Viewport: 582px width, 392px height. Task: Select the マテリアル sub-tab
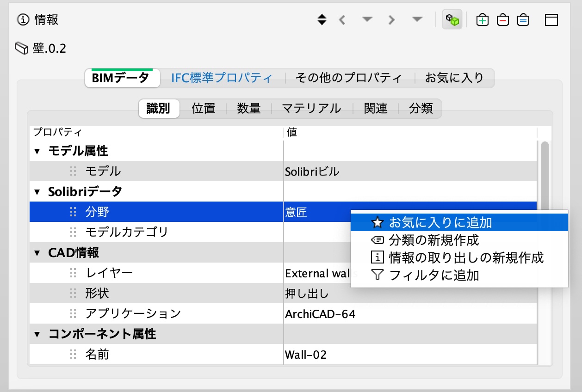coord(311,109)
